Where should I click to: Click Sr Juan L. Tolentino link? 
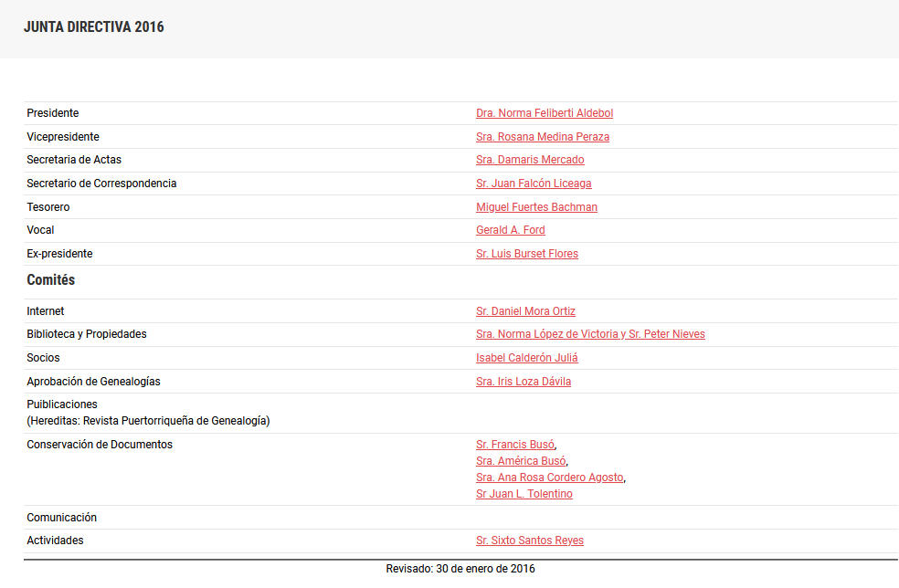[524, 494]
